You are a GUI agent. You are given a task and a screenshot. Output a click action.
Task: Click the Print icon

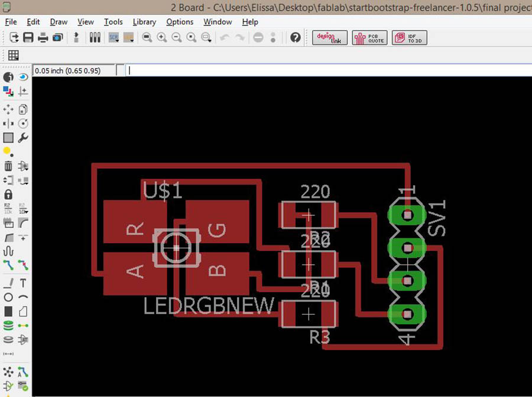(x=43, y=37)
